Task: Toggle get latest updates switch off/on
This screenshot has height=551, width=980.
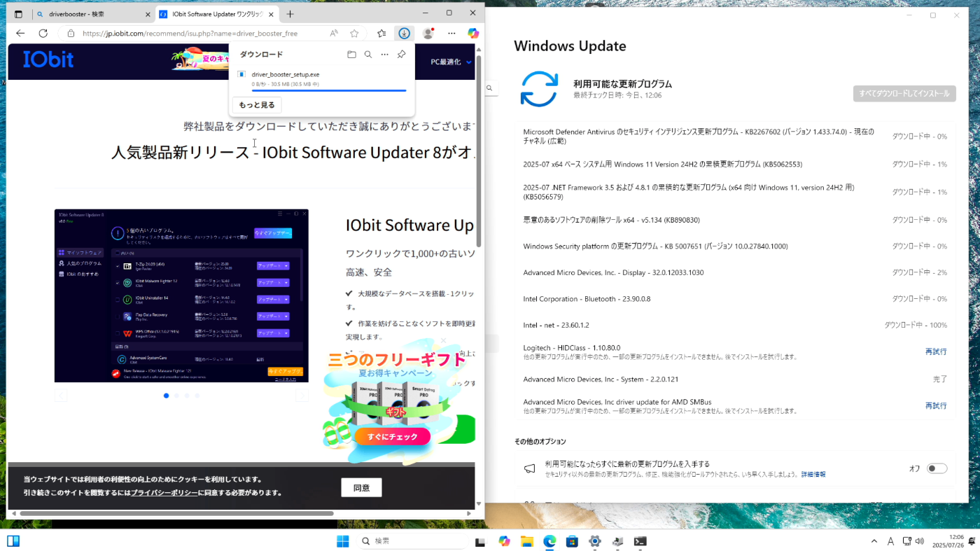Action: (937, 468)
